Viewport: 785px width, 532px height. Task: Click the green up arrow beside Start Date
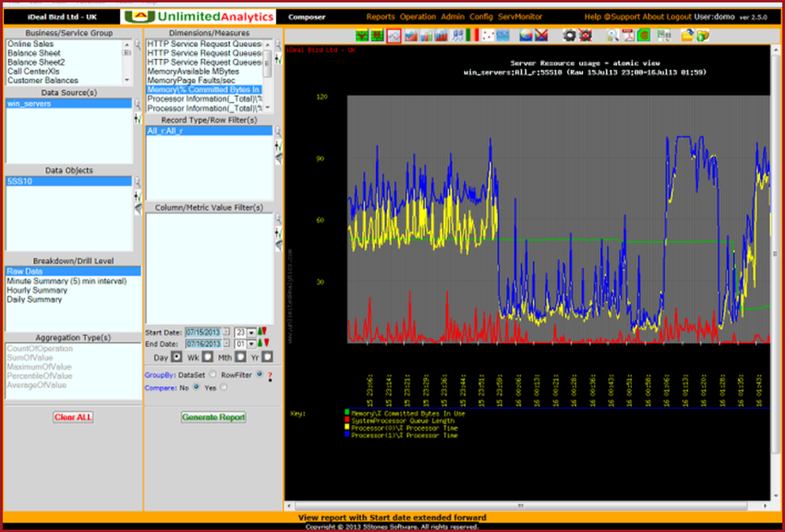point(261,332)
